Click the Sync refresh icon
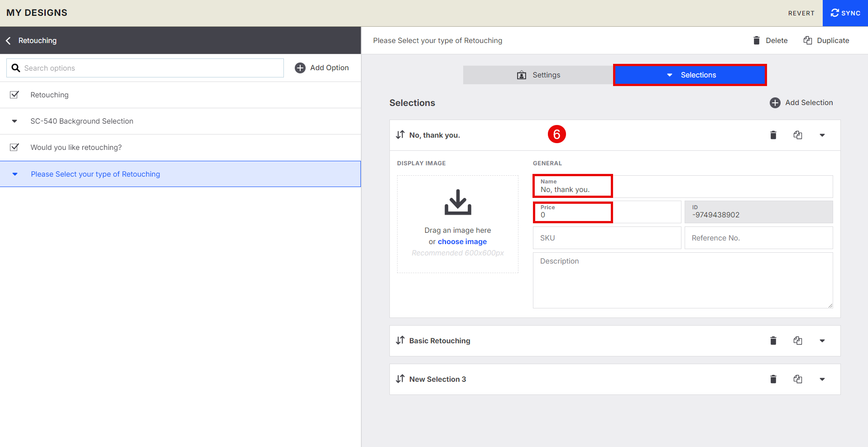 coord(834,13)
